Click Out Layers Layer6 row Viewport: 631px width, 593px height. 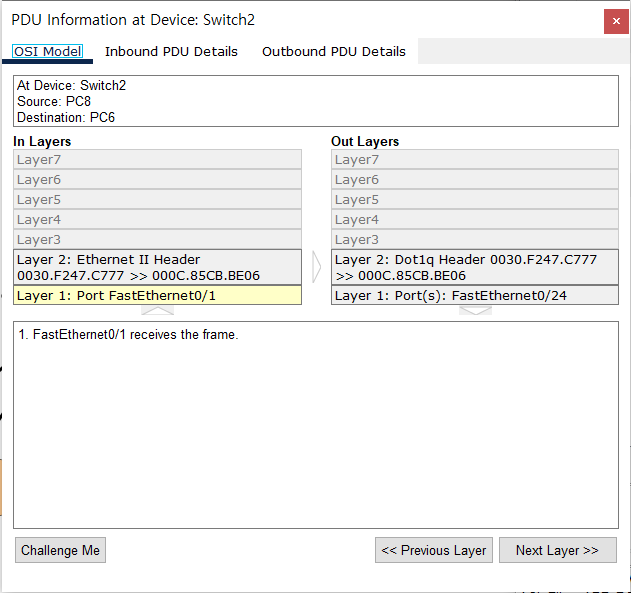click(475, 179)
